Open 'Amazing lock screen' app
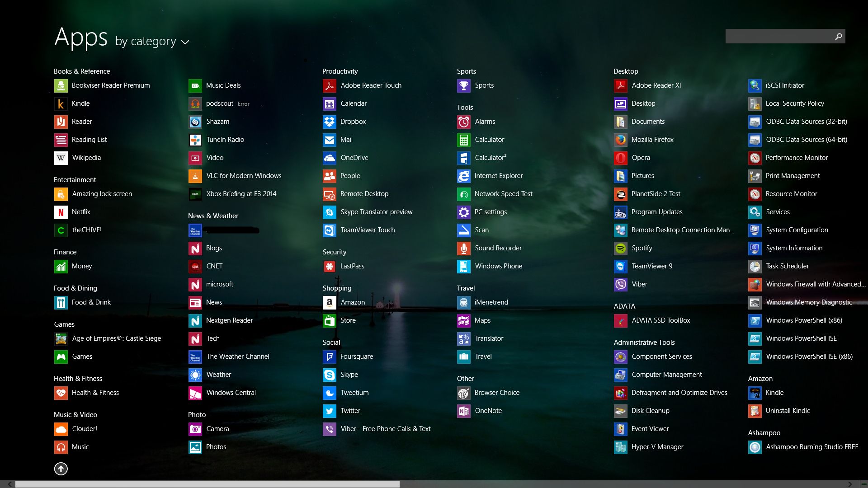Image resolution: width=868 pixels, height=488 pixels. pos(94,194)
